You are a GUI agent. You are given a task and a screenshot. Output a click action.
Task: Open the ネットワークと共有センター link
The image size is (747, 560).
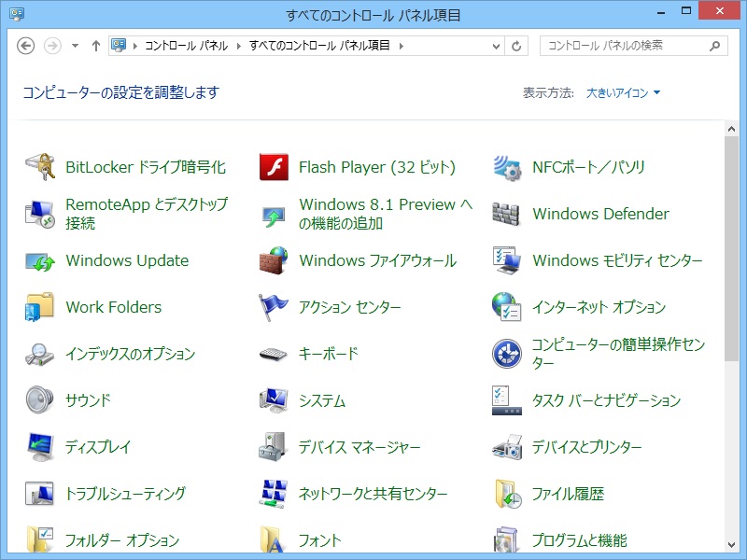[x=373, y=495]
